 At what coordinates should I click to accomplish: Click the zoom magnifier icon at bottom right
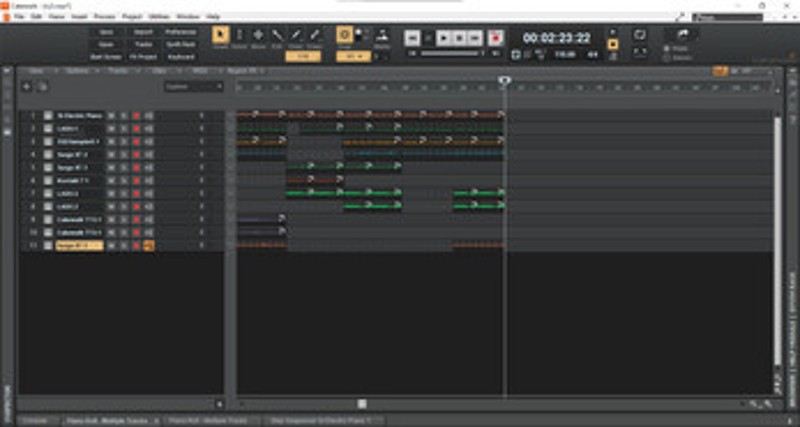768,404
